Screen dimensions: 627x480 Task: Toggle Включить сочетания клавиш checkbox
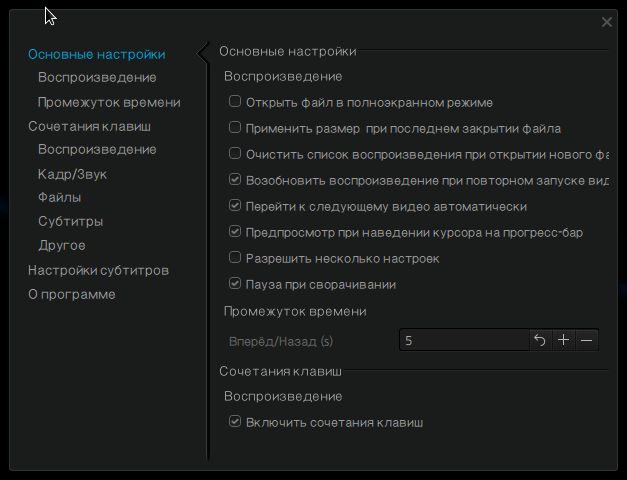pyautogui.click(x=235, y=421)
